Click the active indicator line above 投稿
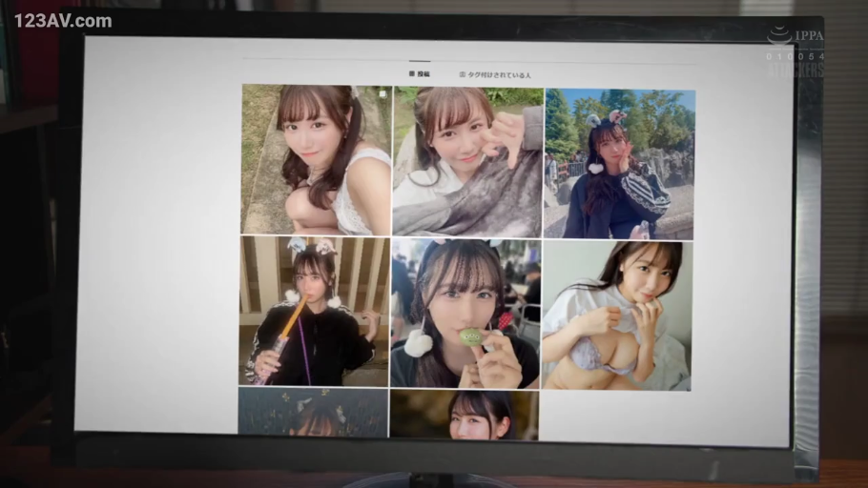 click(x=420, y=61)
